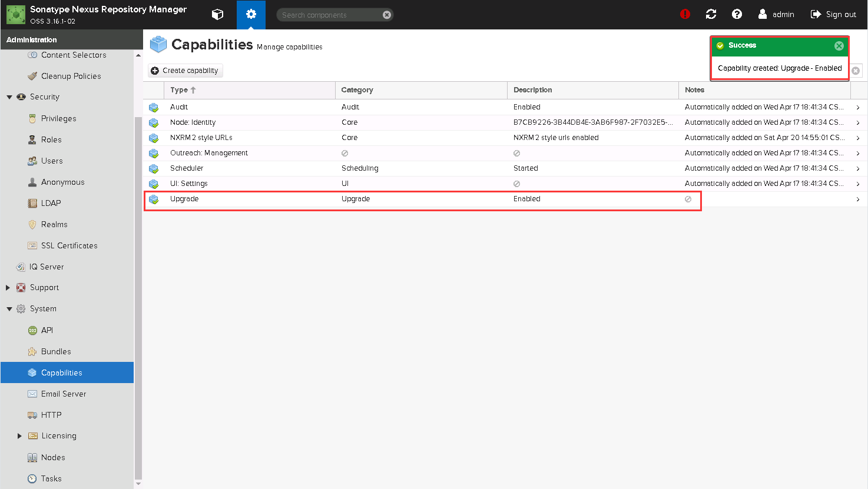Refresh view with the refresh icon
This screenshot has width=868, height=489.
(711, 14)
